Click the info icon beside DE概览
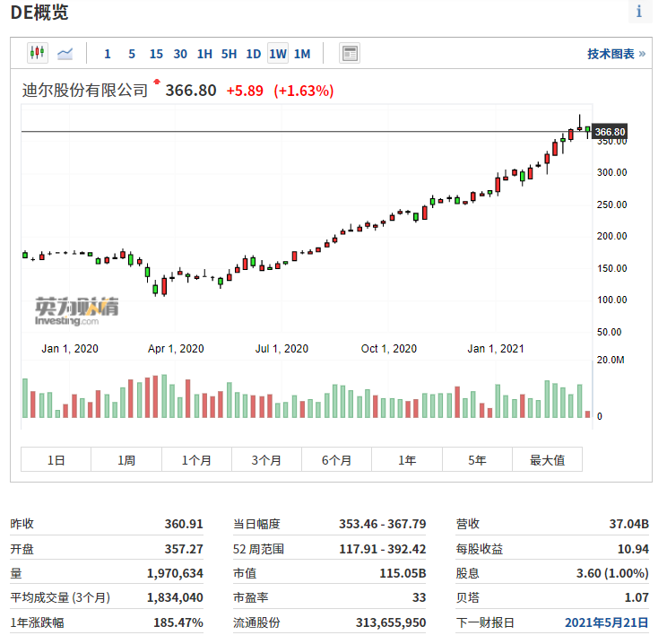The width and height of the screenshot is (667, 644). (639, 11)
